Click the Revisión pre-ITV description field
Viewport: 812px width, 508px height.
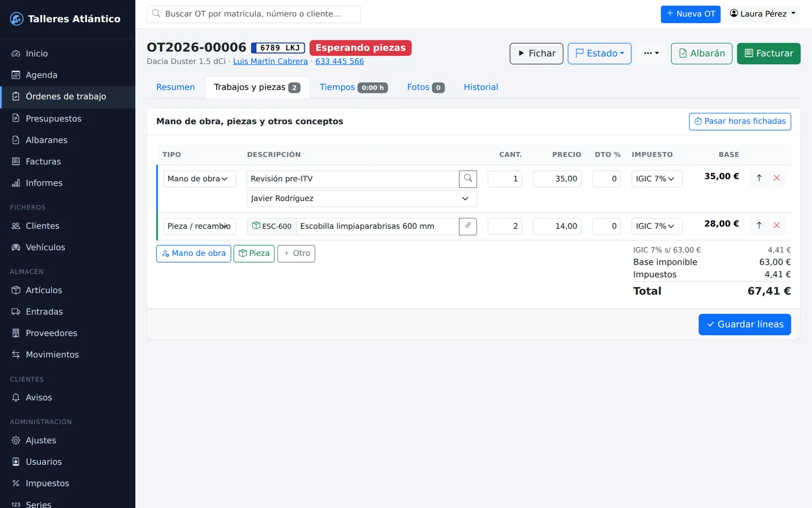coord(353,179)
